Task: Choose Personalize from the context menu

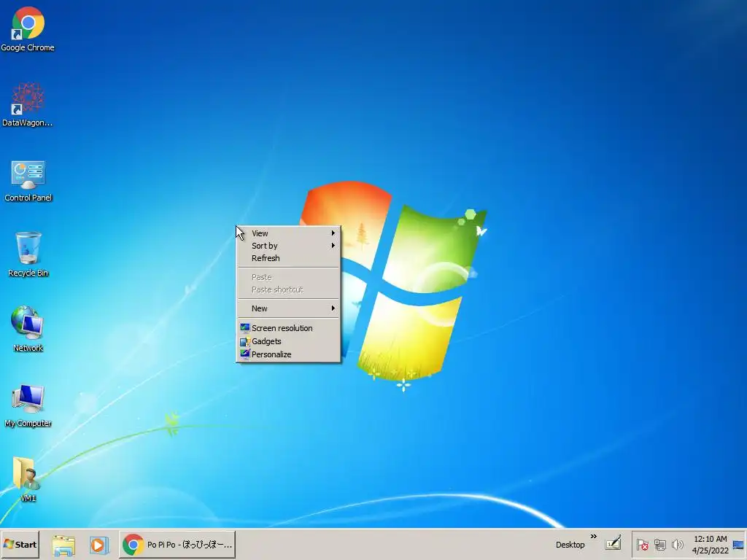Action: [x=289, y=354]
